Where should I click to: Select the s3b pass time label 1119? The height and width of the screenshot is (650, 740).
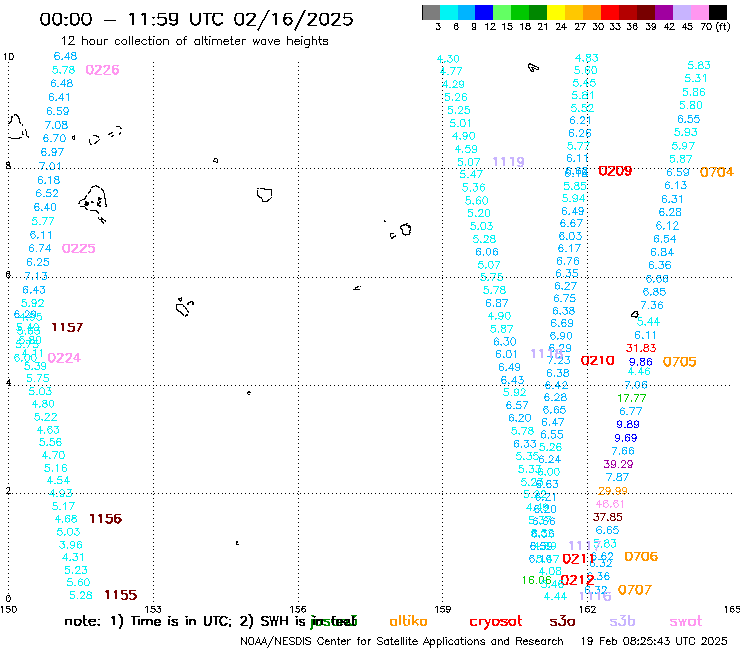[x=508, y=162]
